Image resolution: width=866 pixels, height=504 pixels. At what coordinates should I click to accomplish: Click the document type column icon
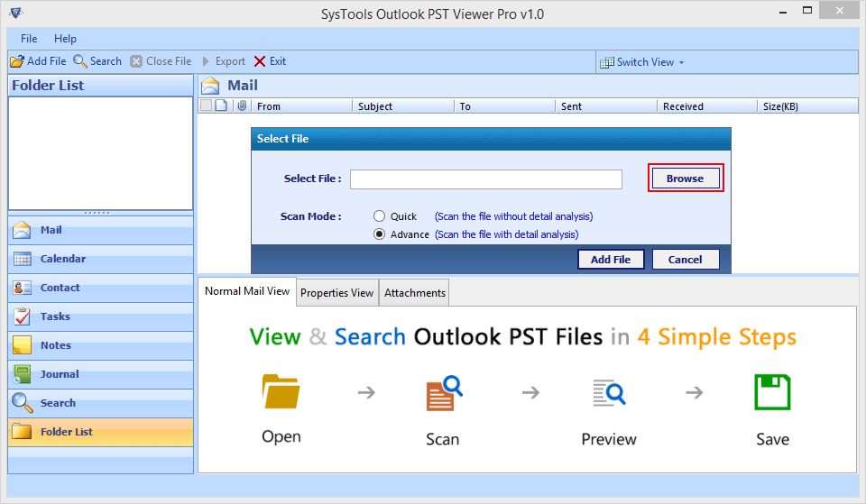point(221,105)
